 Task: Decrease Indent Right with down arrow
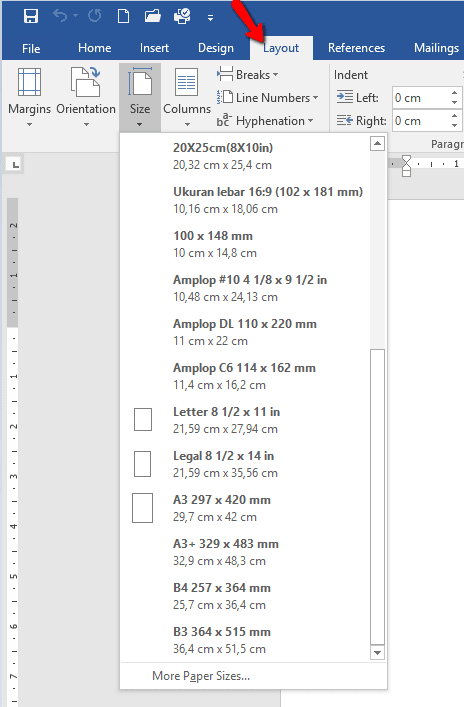455,126
